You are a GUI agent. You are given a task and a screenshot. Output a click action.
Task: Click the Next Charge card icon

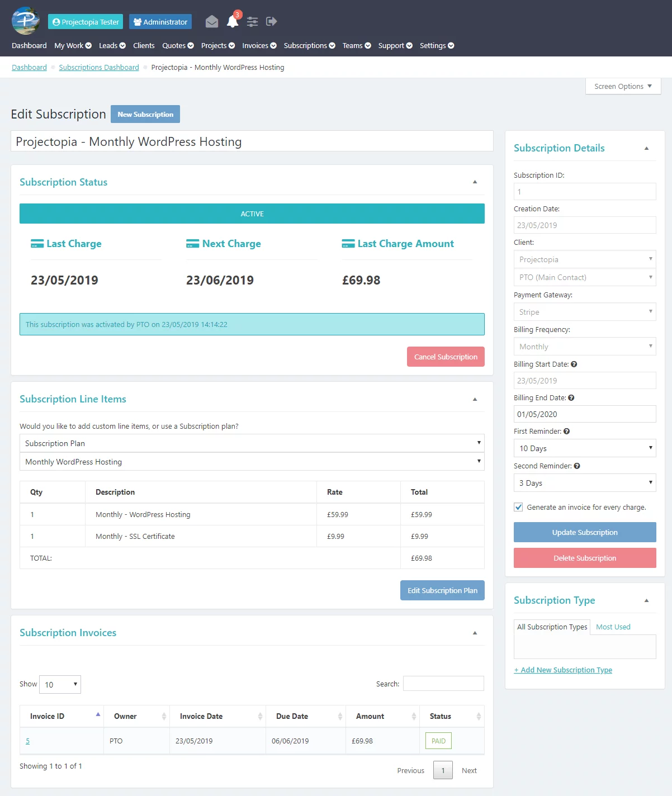click(192, 244)
